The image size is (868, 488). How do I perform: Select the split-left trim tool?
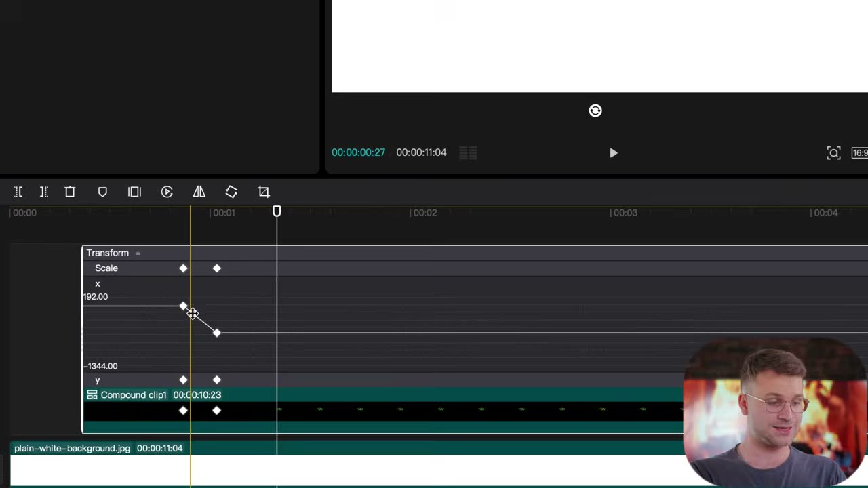click(18, 192)
